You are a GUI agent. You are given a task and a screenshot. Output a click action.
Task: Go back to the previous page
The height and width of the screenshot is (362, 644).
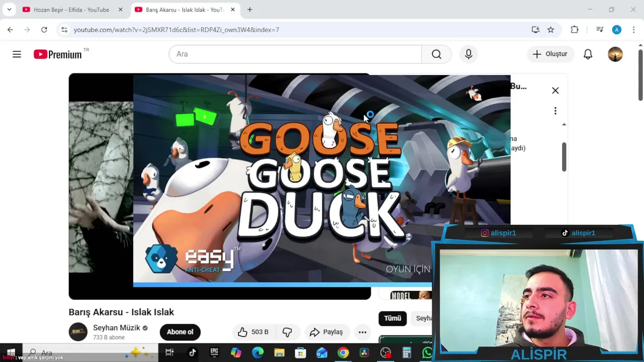10,30
